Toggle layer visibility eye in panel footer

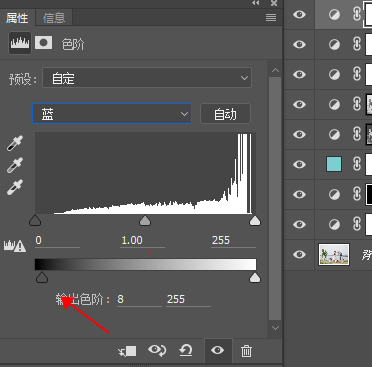point(217,350)
